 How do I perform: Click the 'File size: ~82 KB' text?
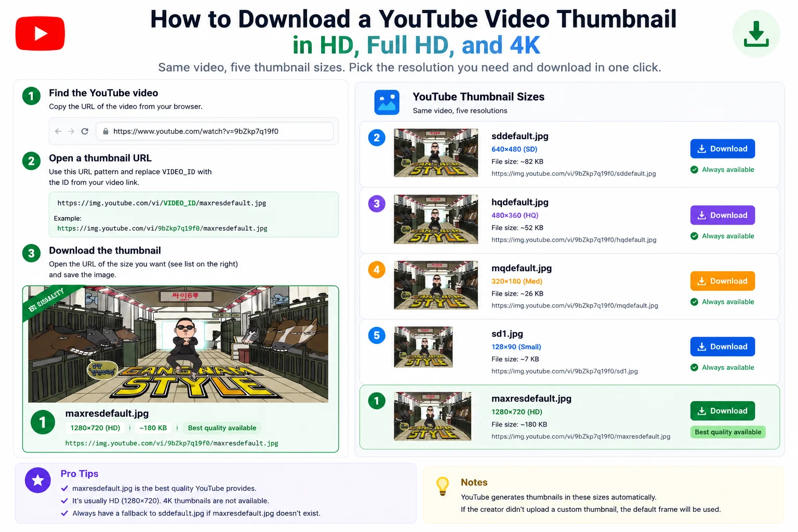point(517,162)
